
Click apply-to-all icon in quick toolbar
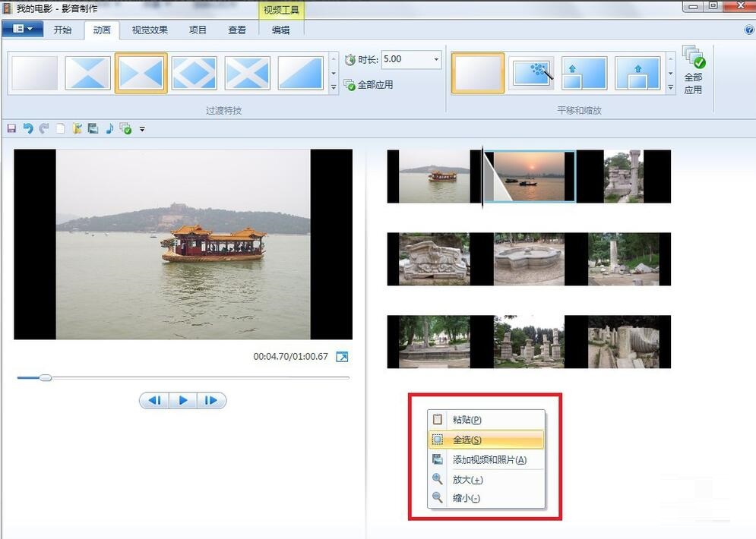(x=125, y=128)
